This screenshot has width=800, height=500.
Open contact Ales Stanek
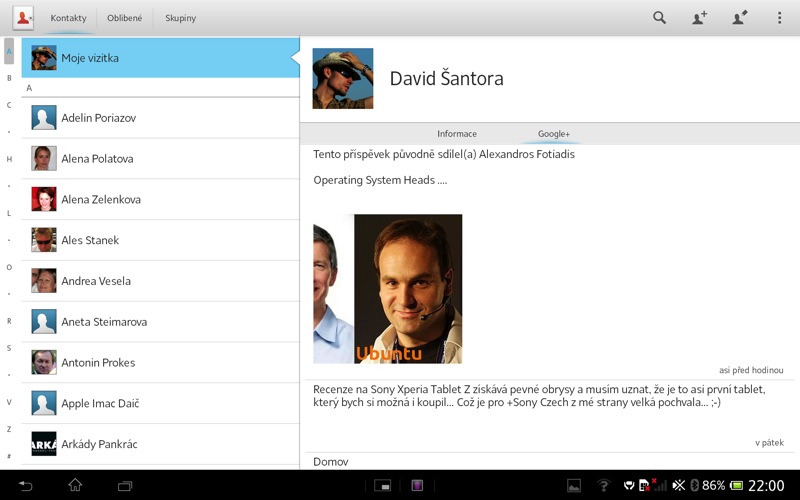(160, 240)
